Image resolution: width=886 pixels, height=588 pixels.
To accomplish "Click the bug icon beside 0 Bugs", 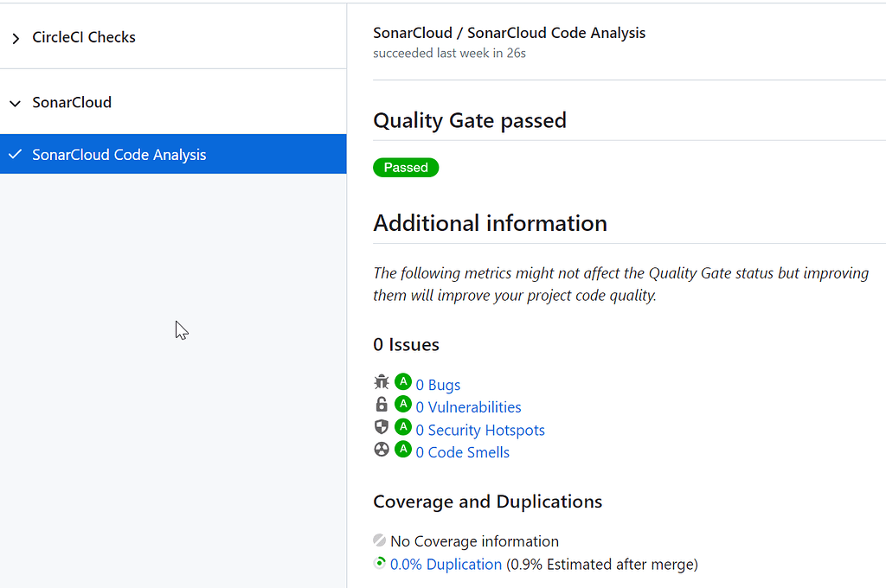I will pyautogui.click(x=382, y=381).
